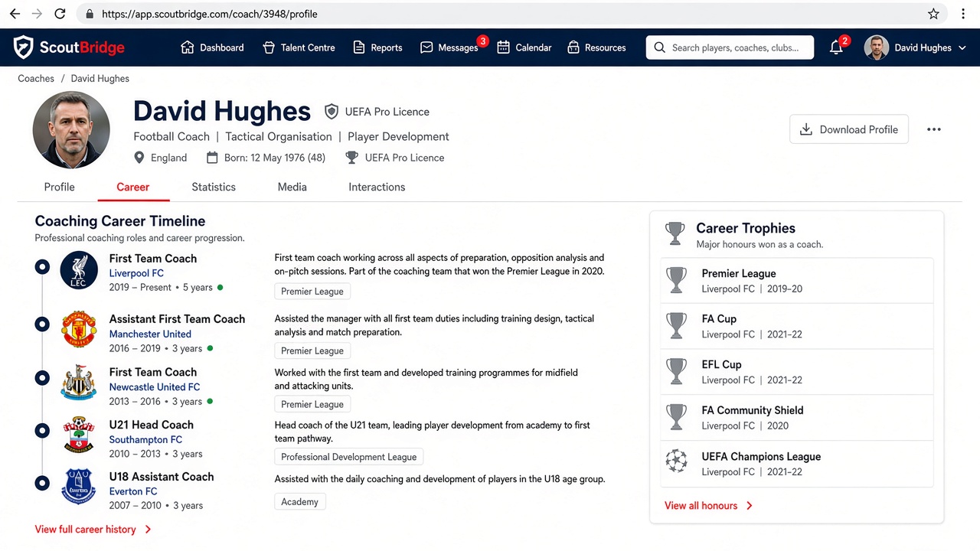Screen dimensions: 980x551
Task: Open the Resources menu item
Action: (596, 47)
